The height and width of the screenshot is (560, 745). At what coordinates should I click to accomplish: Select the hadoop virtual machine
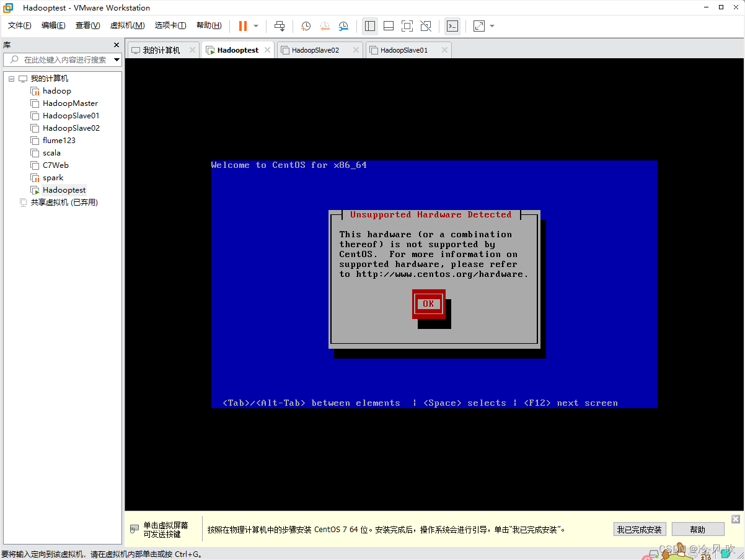[x=57, y=91]
